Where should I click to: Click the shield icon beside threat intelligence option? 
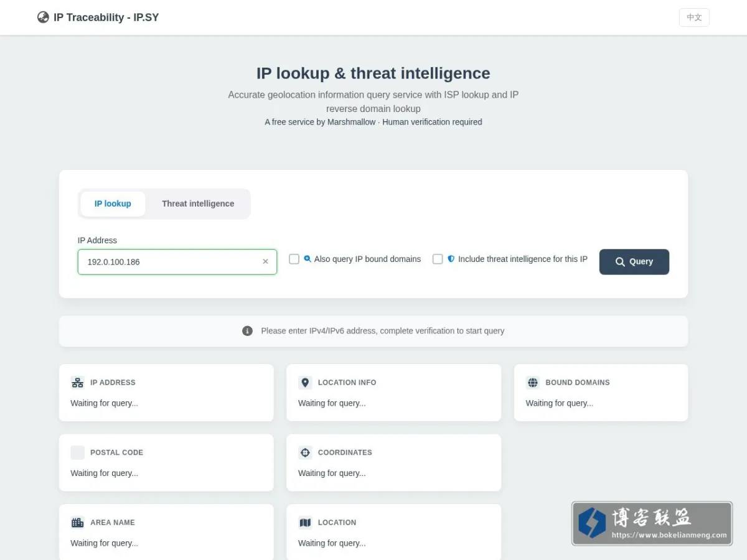click(451, 259)
